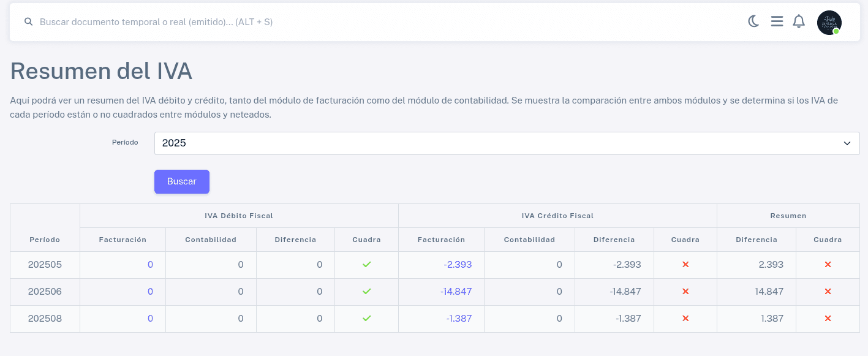The image size is (868, 356).
Task: Open the -14.847 crédito facturación link for 202506
Action: coord(456,292)
